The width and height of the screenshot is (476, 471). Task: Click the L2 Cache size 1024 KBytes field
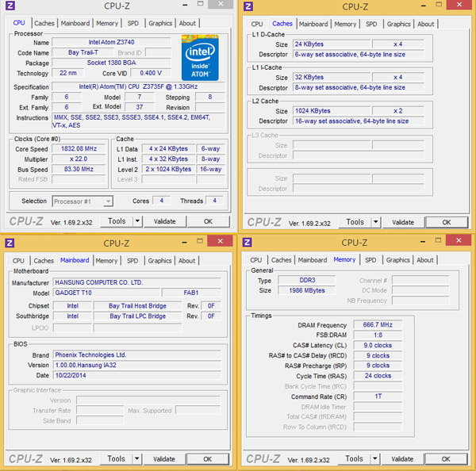(332, 111)
